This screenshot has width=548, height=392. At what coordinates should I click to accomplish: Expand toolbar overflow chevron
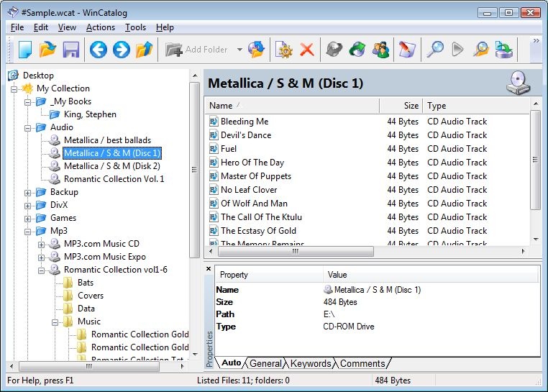pos(536,41)
